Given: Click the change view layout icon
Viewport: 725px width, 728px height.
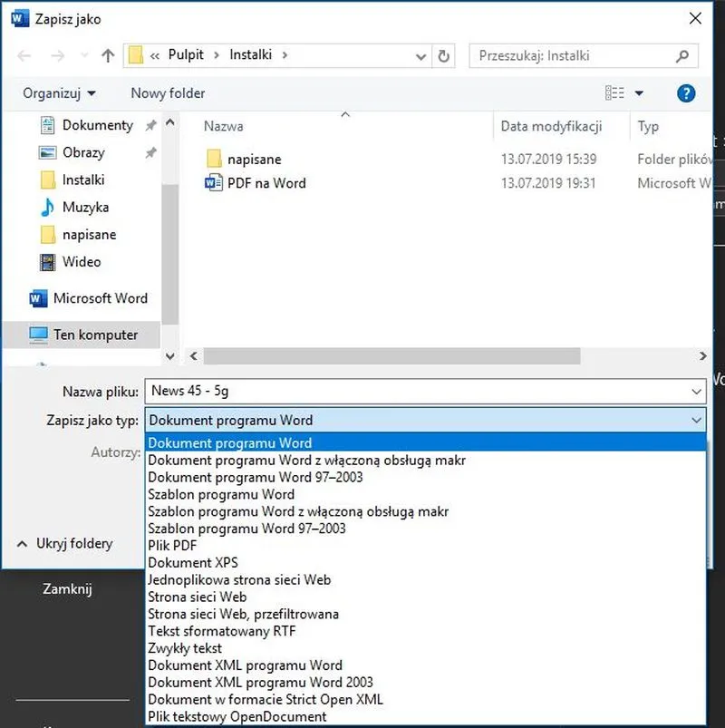Looking at the screenshot, I should coord(614,93).
